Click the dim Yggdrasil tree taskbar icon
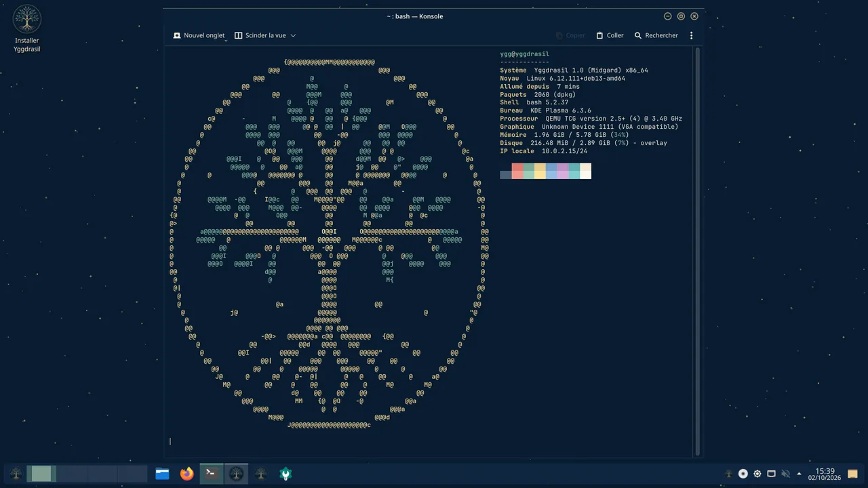 click(261, 474)
